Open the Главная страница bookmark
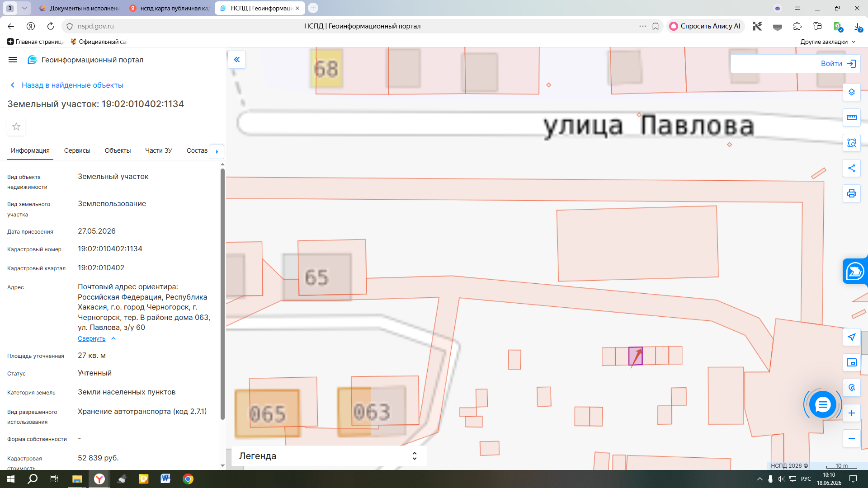 pos(35,42)
